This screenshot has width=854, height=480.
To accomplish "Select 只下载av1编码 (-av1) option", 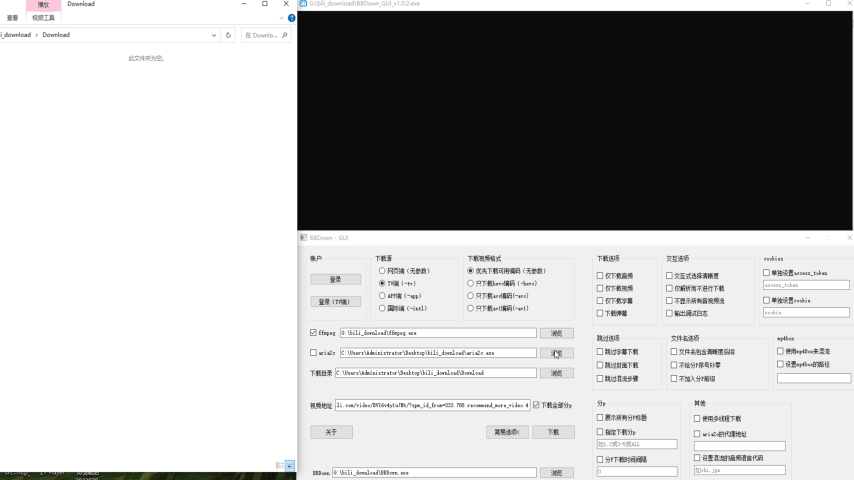I will point(498,308).
